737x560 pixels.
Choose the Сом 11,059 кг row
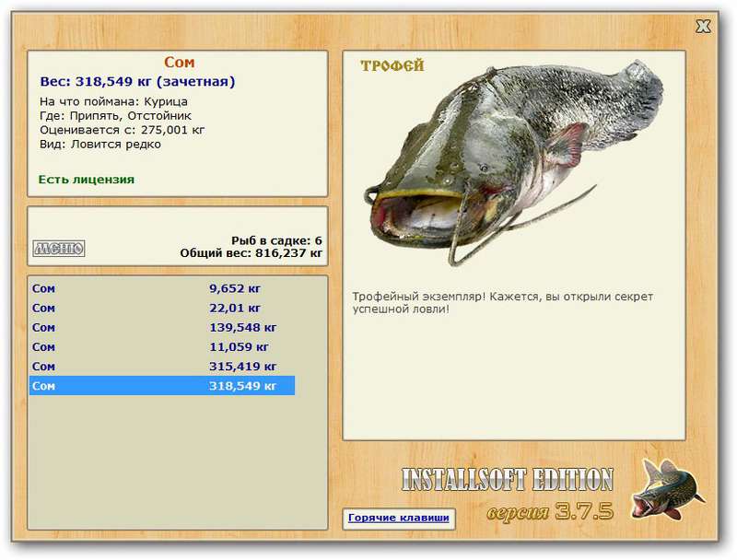point(161,347)
